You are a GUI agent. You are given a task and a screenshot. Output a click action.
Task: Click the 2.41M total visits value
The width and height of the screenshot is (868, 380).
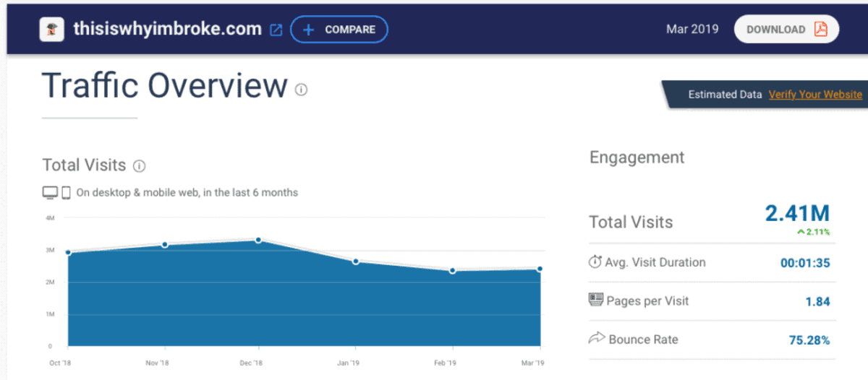(797, 214)
